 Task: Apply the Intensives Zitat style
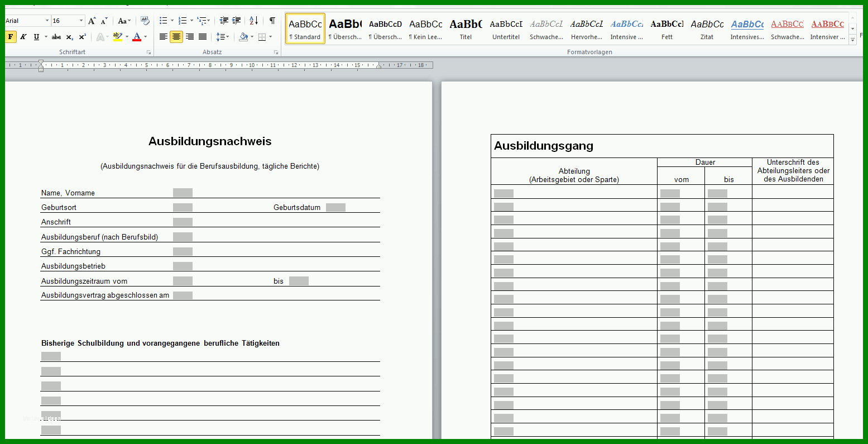(747, 29)
